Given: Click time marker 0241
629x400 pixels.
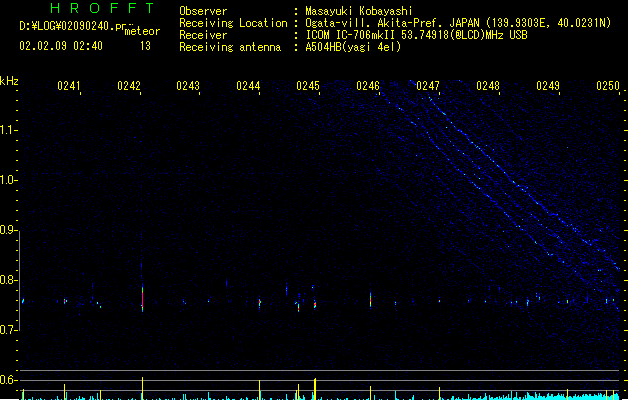Looking at the screenshot, I should point(69,86).
